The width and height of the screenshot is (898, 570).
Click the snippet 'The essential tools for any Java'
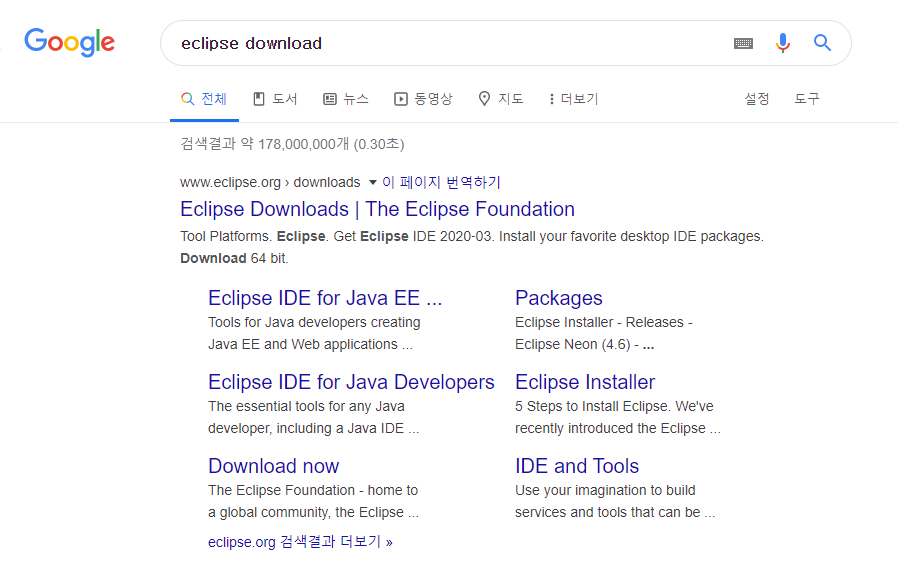[306, 406]
